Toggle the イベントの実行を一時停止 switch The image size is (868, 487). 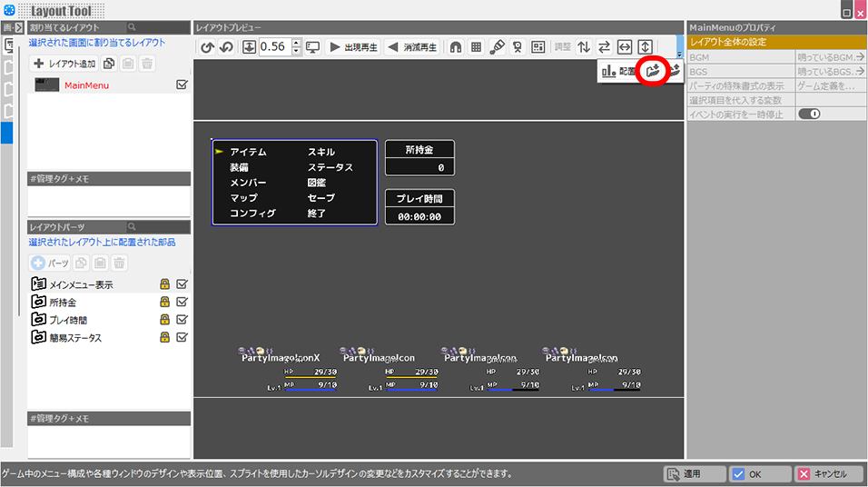click(809, 114)
